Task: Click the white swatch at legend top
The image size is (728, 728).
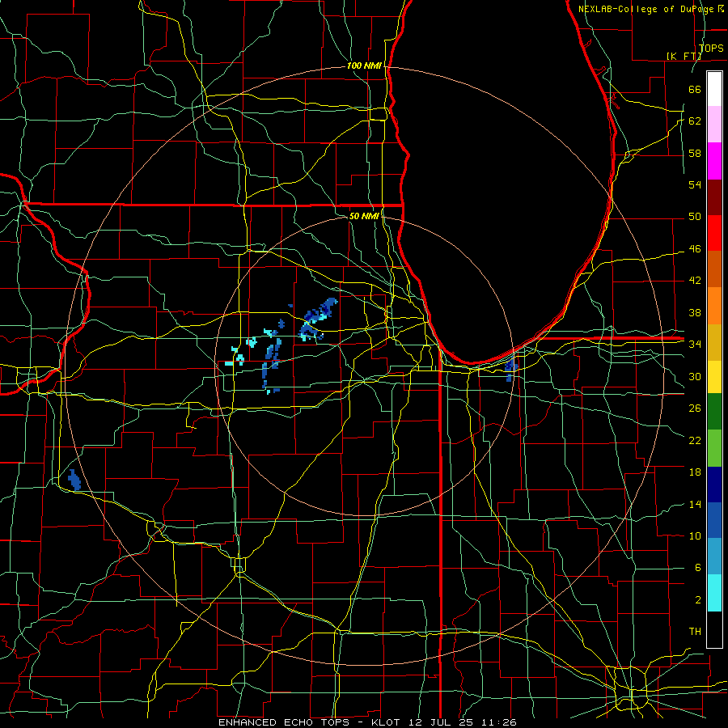Action: click(714, 89)
